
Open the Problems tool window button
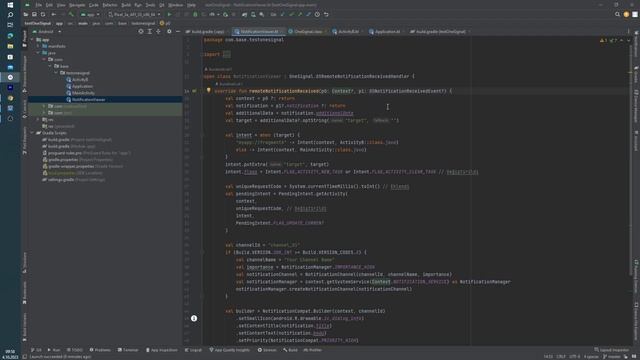click(x=100, y=350)
